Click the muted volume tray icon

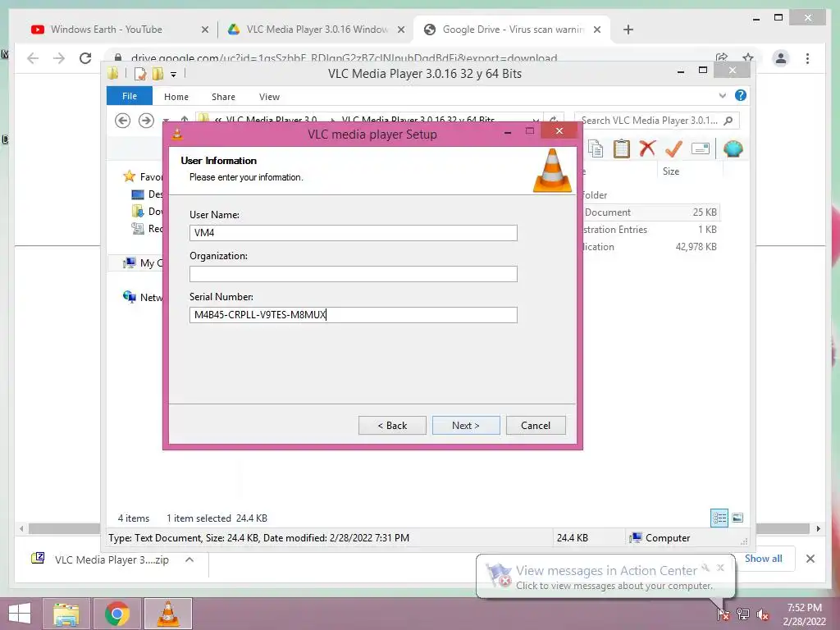tap(762, 614)
